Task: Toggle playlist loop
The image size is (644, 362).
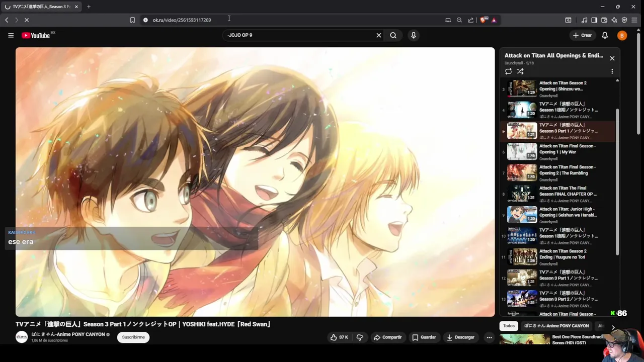Action: point(508,71)
